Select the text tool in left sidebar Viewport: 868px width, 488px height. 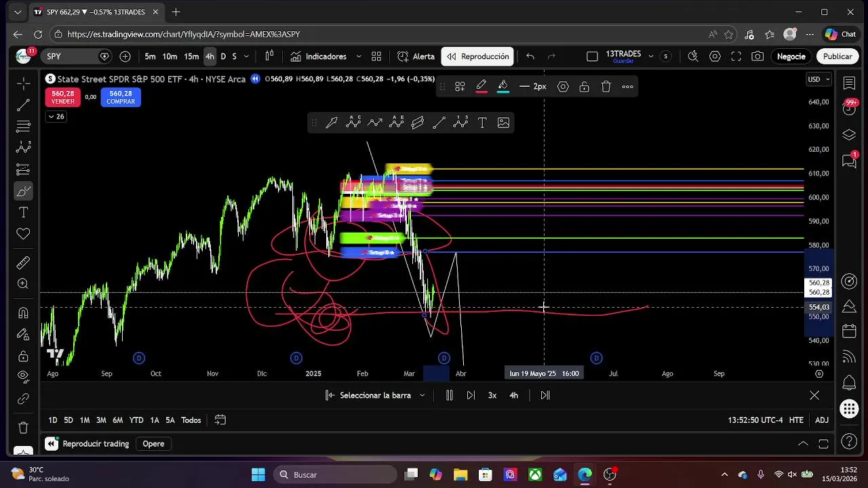pyautogui.click(x=23, y=213)
